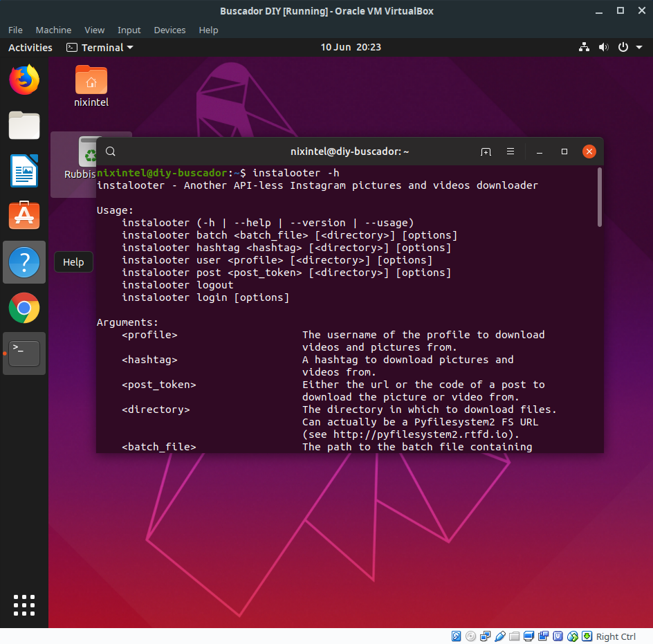Open the terminal hamburger menu
This screenshot has height=644, width=653.
pyautogui.click(x=511, y=151)
